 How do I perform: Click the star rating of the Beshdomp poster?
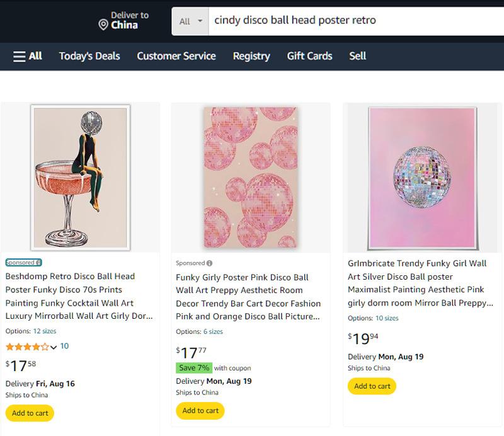[27, 347]
